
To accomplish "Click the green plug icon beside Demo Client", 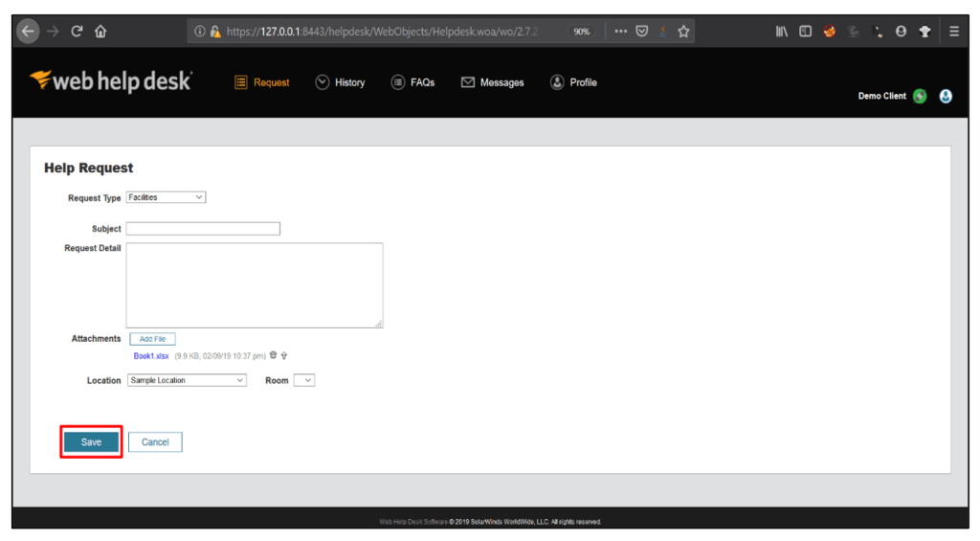I will pos(920,96).
